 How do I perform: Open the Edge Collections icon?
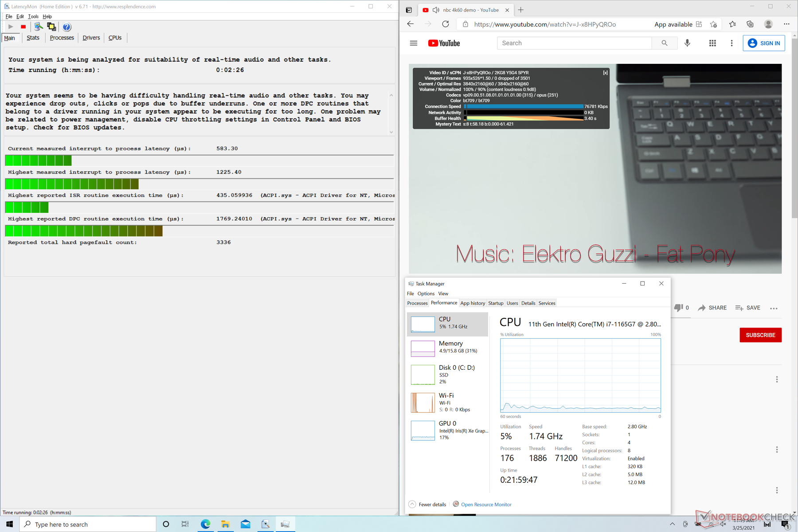(750, 24)
